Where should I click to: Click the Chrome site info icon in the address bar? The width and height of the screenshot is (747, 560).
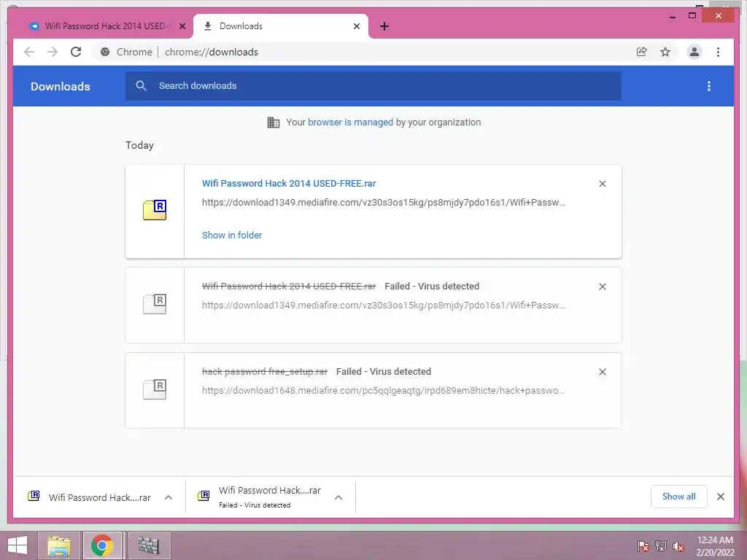click(x=105, y=52)
